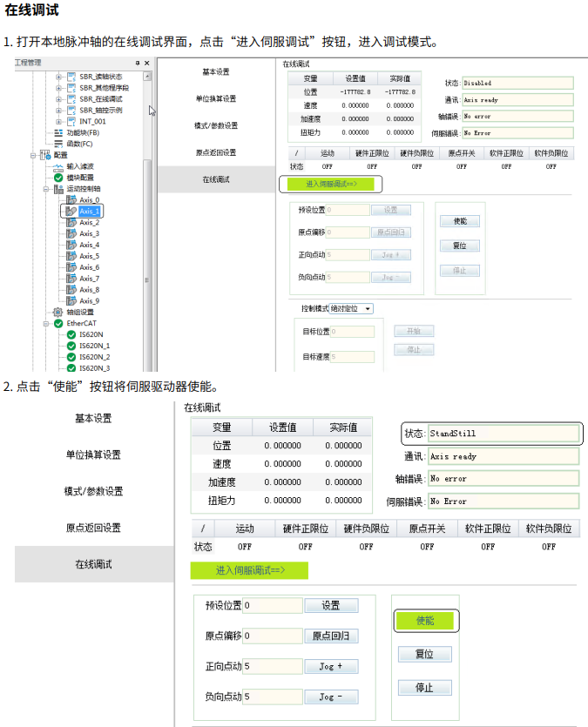Click the -177782.8 position 设置值 cell

[x=355, y=91]
